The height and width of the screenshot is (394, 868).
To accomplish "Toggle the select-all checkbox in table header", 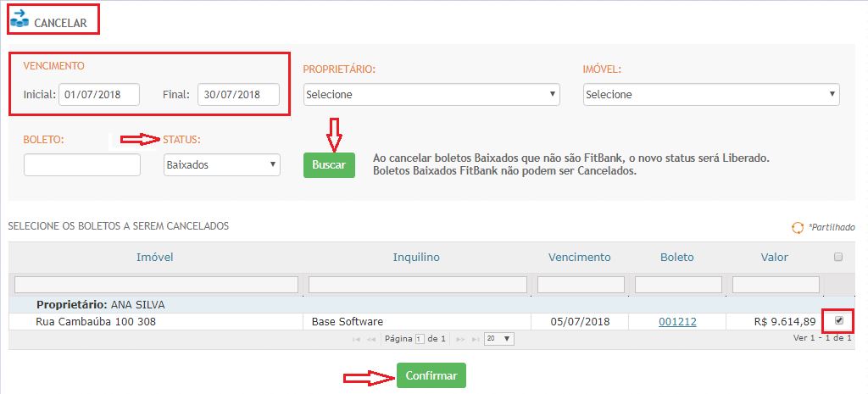I will point(838,257).
